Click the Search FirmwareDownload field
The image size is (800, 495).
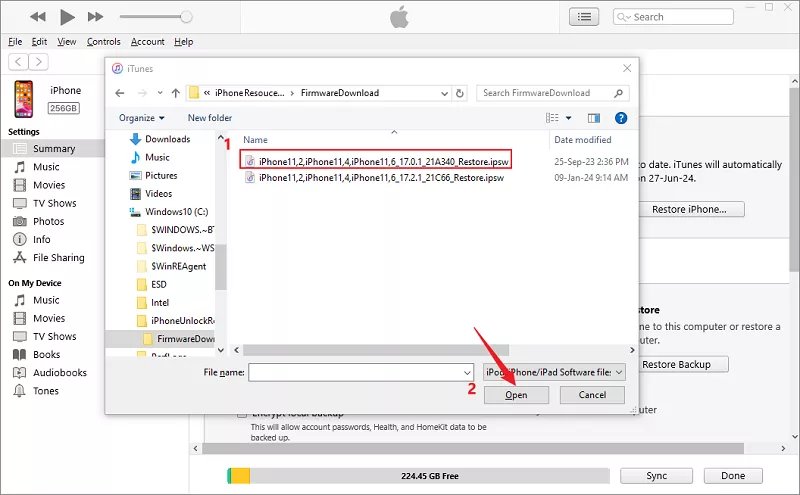[553, 93]
